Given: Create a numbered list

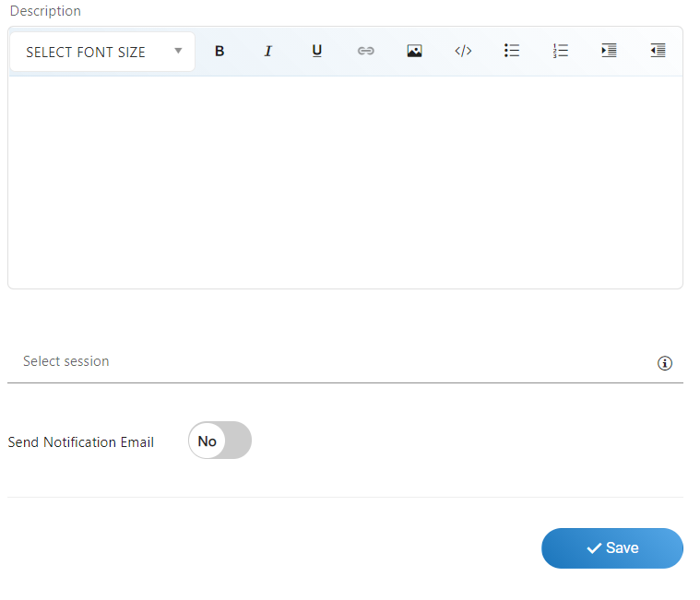Looking at the screenshot, I should (561, 52).
